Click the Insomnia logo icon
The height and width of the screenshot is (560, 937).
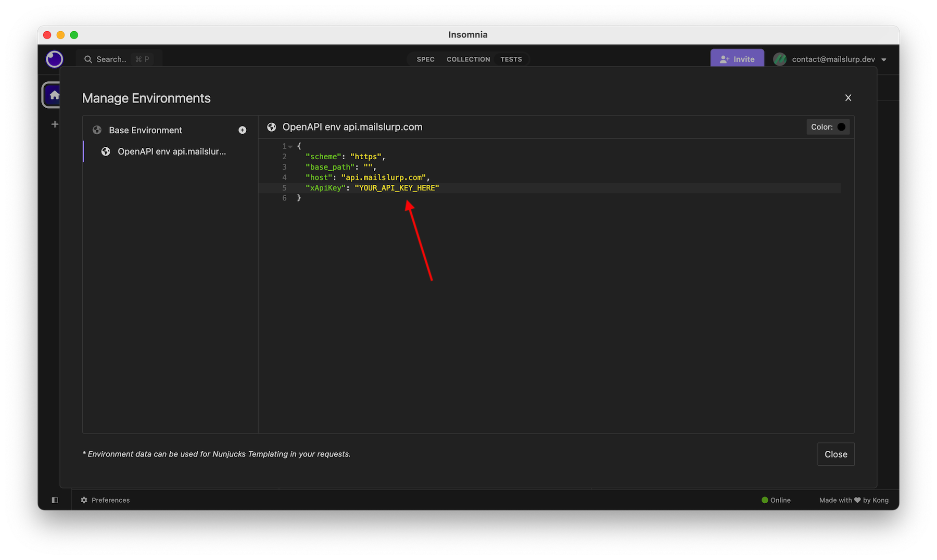tap(54, 59)
